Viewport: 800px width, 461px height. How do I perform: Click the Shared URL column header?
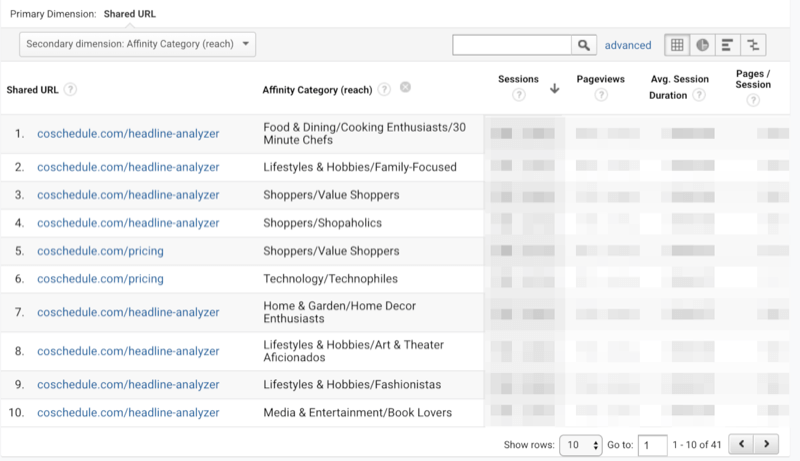32,90
